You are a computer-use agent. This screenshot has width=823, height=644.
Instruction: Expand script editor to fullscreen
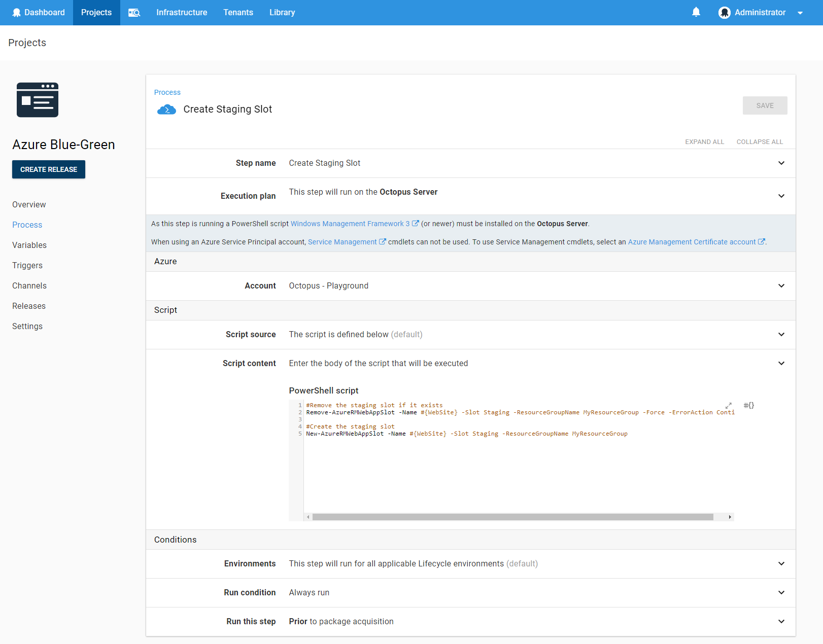point(729,406)
